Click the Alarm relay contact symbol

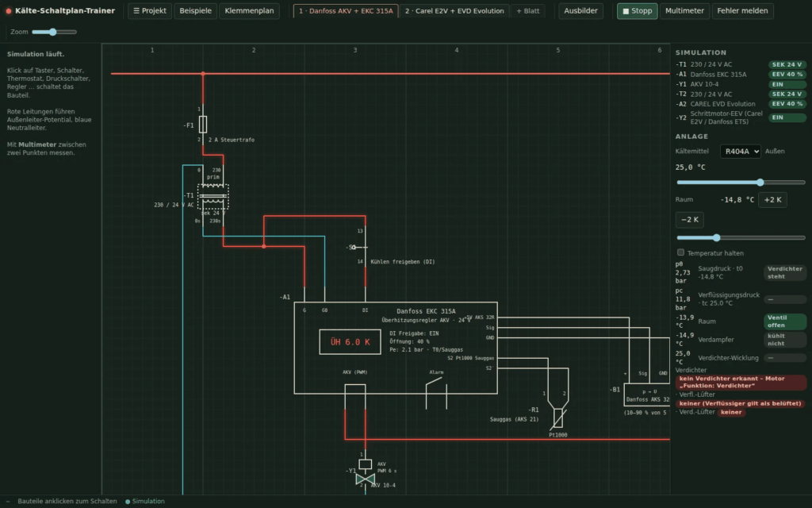point(436,394)
